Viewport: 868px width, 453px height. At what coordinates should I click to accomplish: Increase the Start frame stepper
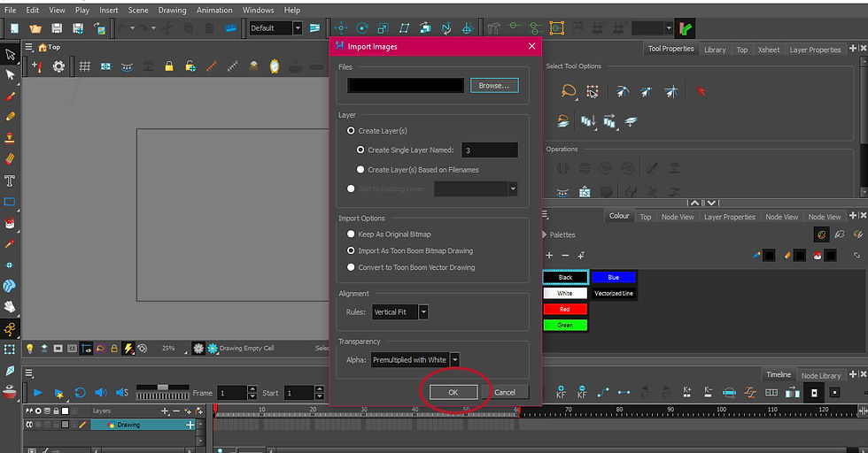tap(320, 388)
